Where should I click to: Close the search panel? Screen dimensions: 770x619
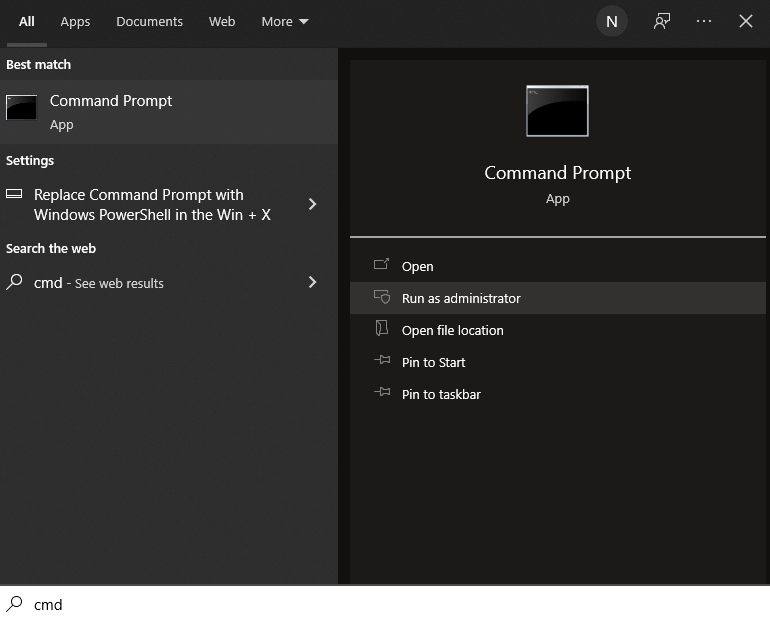coord(746,21)
